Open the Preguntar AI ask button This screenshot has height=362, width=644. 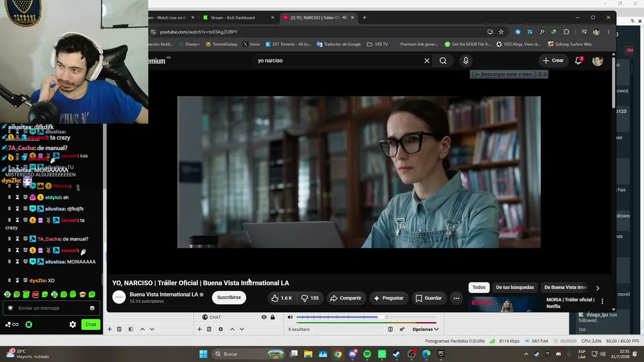(388, 298)
